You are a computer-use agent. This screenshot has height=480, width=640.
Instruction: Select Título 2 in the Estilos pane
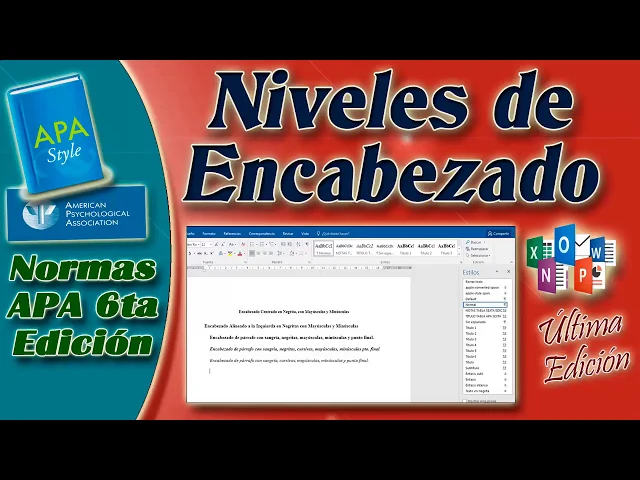point(485,333)
